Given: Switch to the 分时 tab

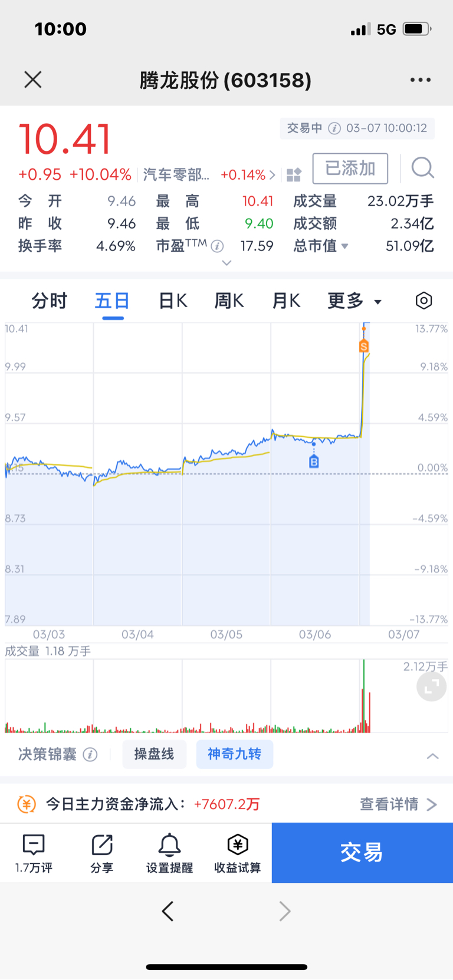Looking at the screenshot, I should point(50,301).
